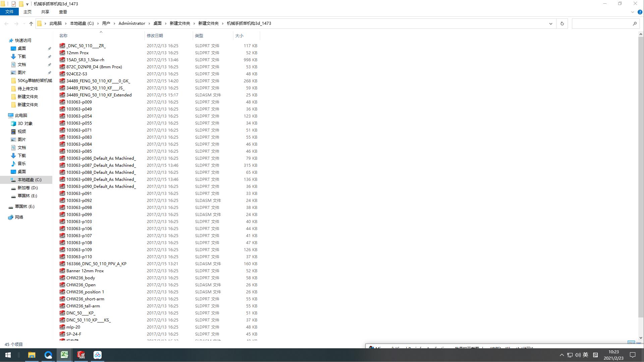
Task: Click the refresh button beside address bar
Action: click(562, 23)
